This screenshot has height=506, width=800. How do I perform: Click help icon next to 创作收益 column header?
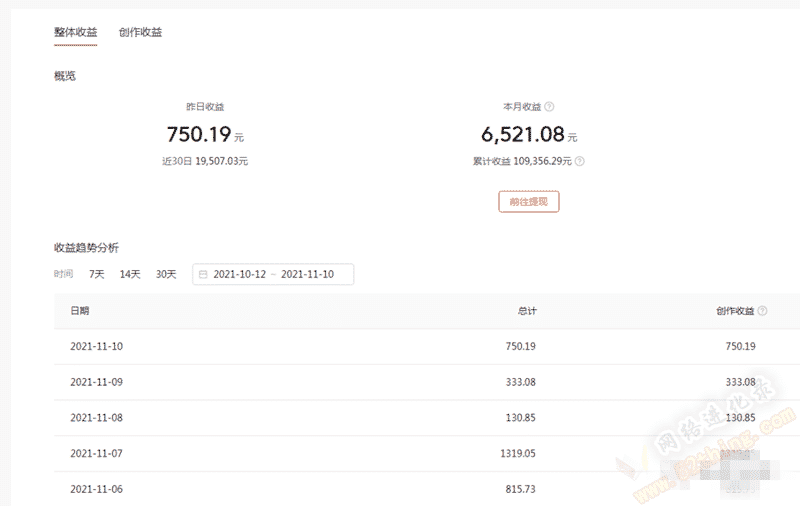[762, 311]
